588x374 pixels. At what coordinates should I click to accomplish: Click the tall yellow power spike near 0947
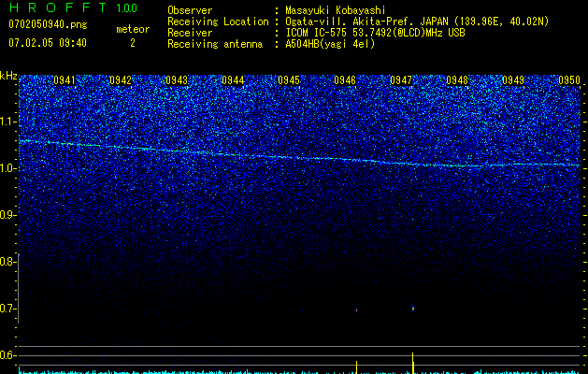[x=413, y=363]
